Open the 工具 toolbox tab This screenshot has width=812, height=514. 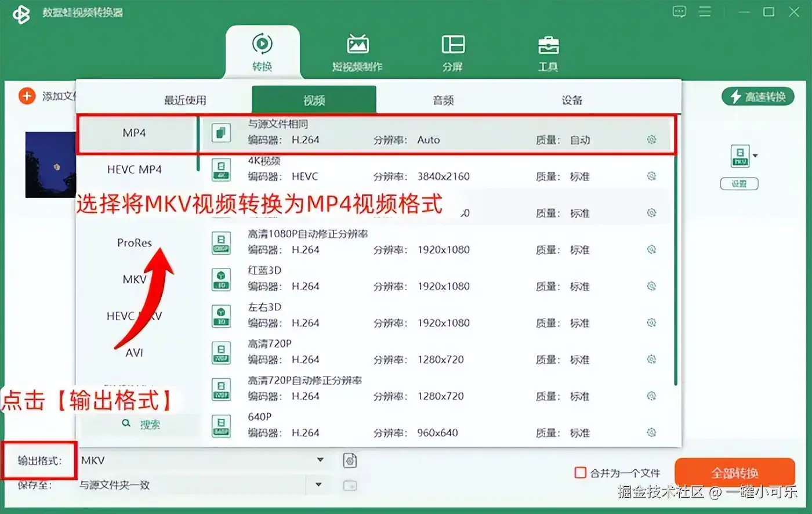click(548, 52)
